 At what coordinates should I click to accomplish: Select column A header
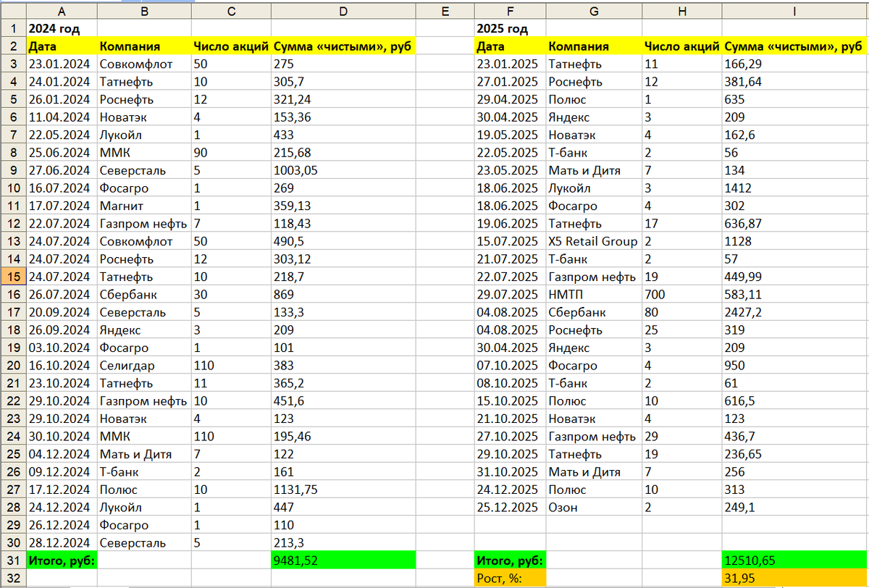click(x=61, y=12)
